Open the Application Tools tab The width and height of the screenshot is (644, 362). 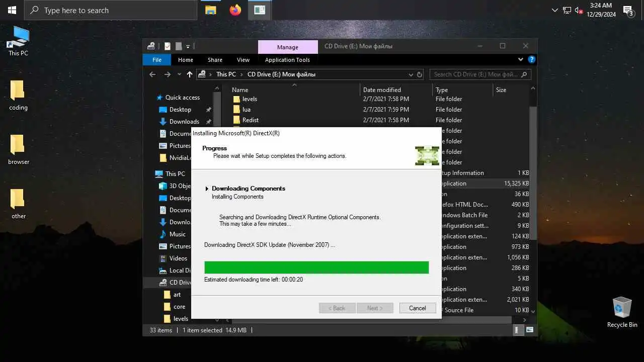tap(287, 60)
